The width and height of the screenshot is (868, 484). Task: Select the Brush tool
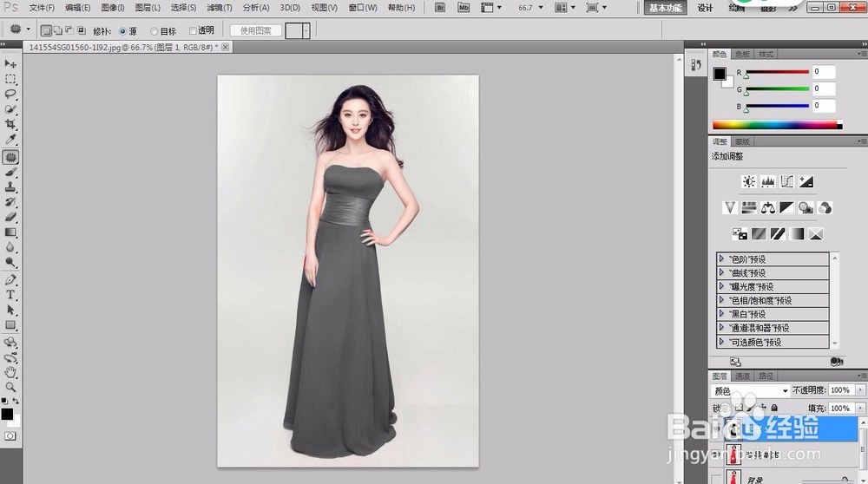click(x=10, y=173)
